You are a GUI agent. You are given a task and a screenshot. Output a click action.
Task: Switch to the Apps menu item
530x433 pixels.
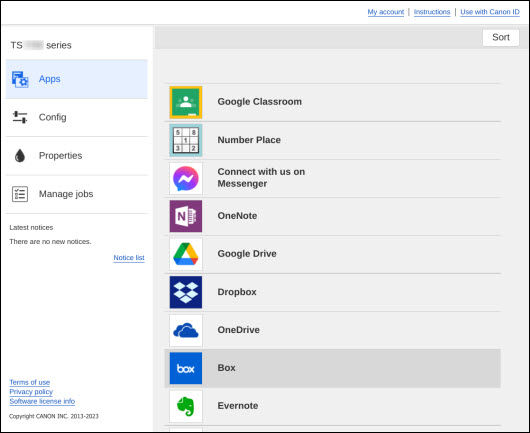[x=77, y=79]
